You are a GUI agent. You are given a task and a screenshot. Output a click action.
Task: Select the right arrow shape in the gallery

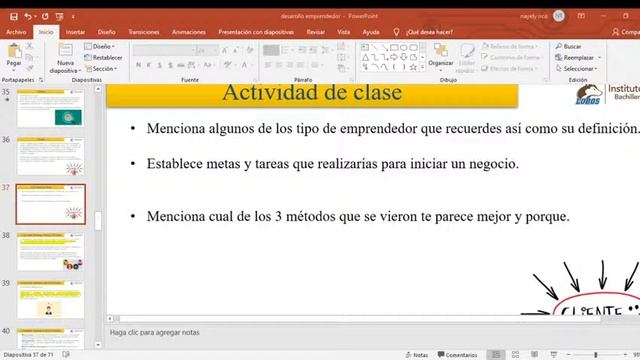coord(394,57)
